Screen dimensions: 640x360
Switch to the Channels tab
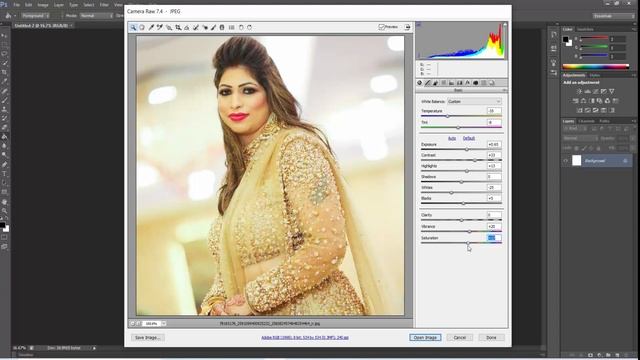click(587, 121)
